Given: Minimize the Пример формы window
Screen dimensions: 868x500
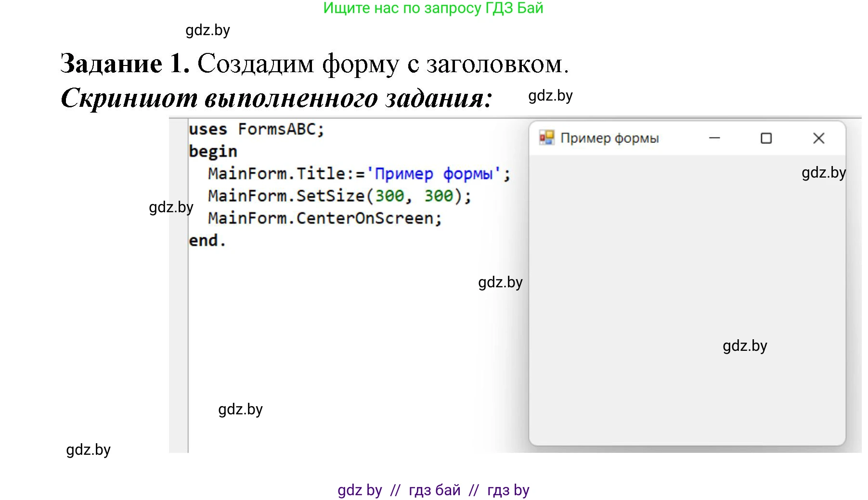Looking at the screenshot, I should [714, 139].
